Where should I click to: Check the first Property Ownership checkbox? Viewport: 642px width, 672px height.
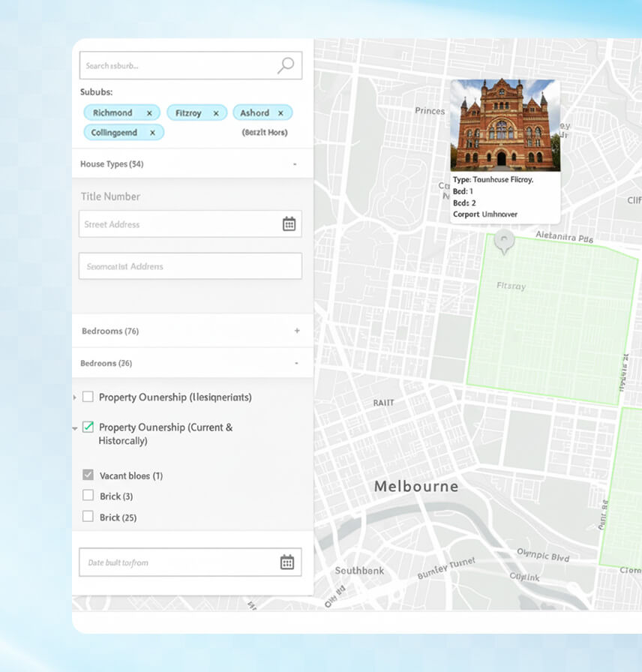(88, 397)
